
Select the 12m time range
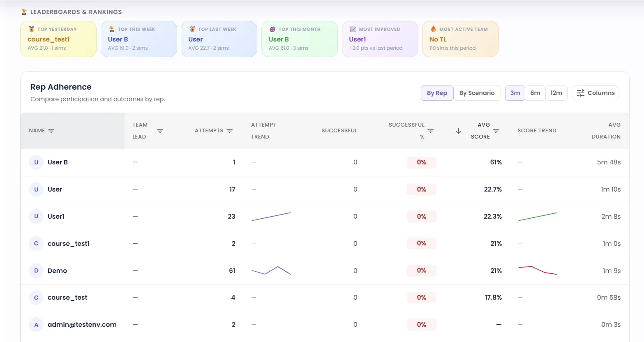(556, 93)
